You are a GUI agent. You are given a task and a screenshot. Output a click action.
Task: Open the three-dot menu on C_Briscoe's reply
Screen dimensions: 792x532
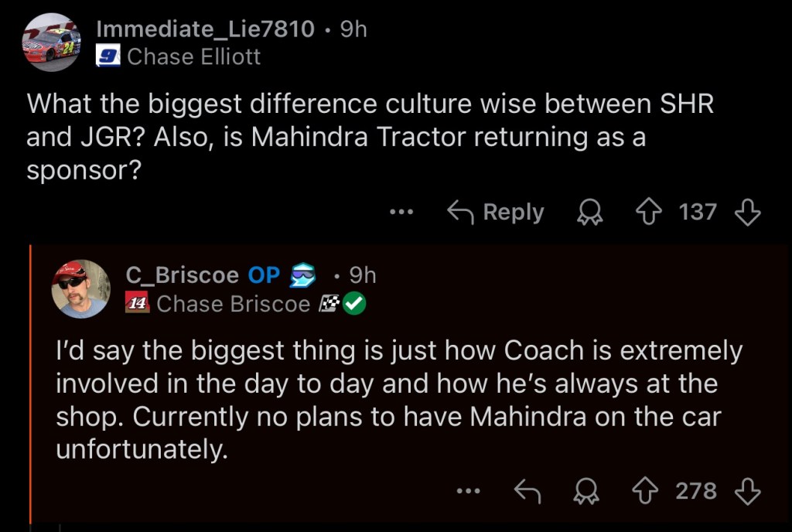(x=468, y=490)
